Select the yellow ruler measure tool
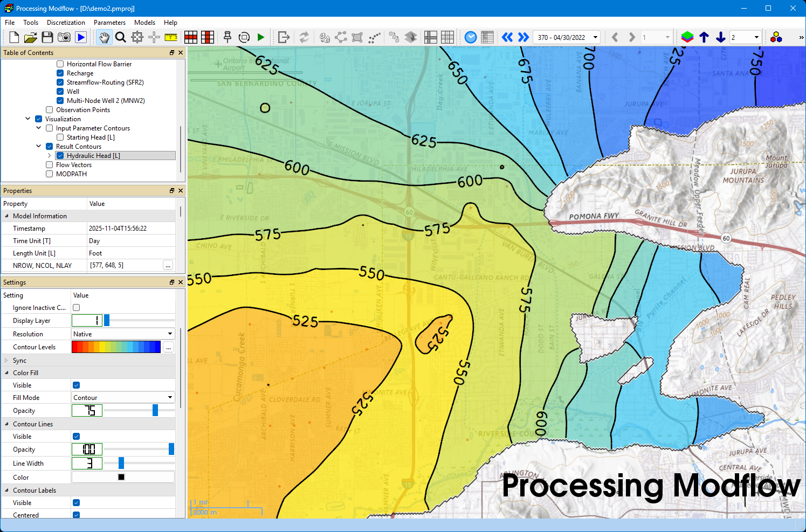The height and width of the screenshot is (532, 806). 171,37
